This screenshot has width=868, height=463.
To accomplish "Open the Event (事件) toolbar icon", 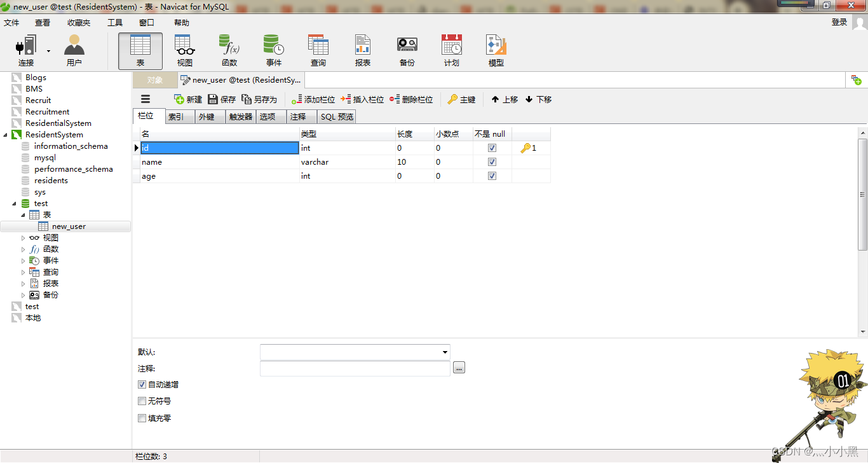I will [274, 51].
